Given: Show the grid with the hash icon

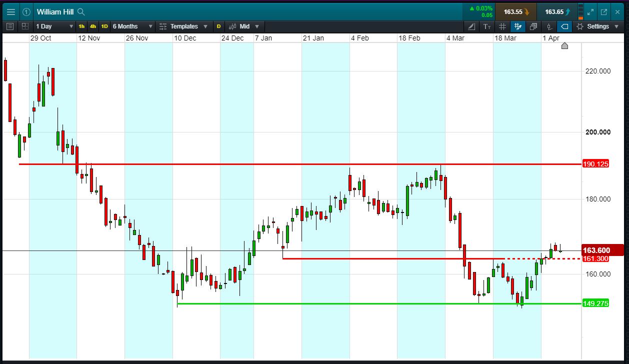Looking at the screenshot, I should click(x=502, y=26).
